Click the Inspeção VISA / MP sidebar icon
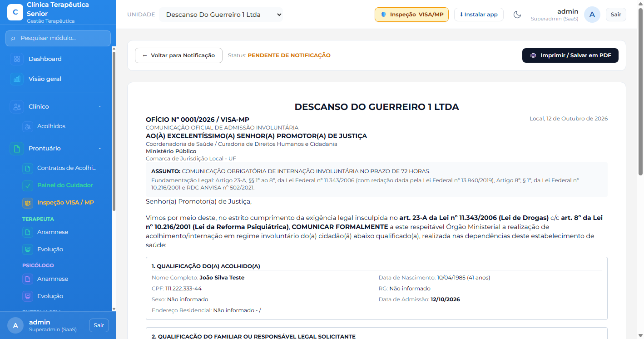The width and height of the screenshot is (644, 339). tap(27, 203)
